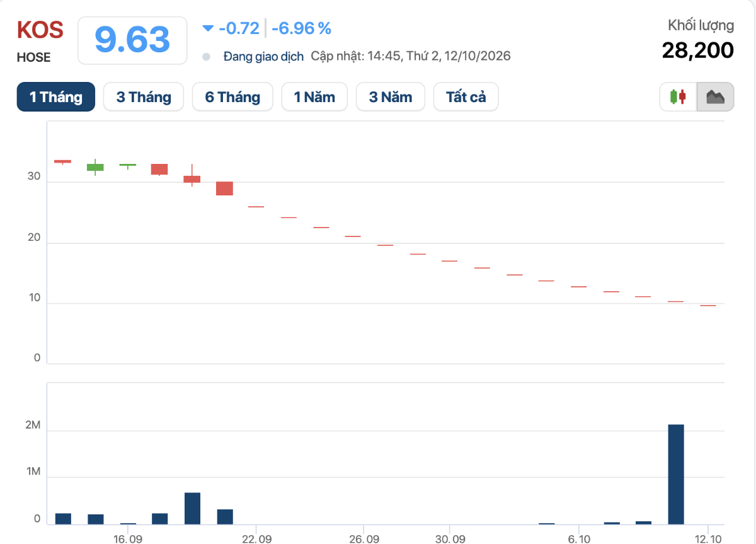Select the Tất cả time range

[x=466, y=97]
